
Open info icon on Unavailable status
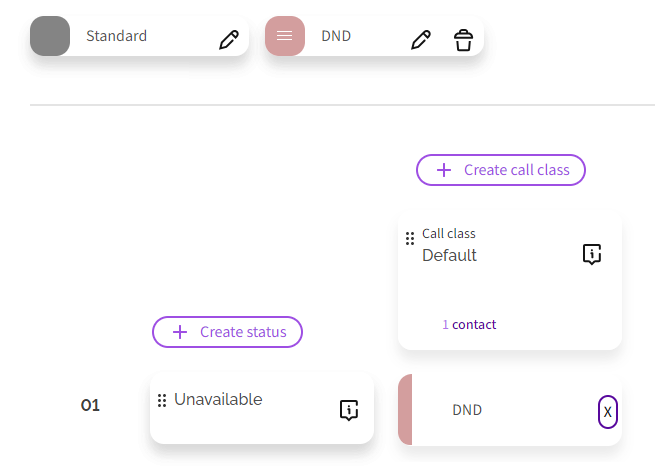click(x=348, y=409)
